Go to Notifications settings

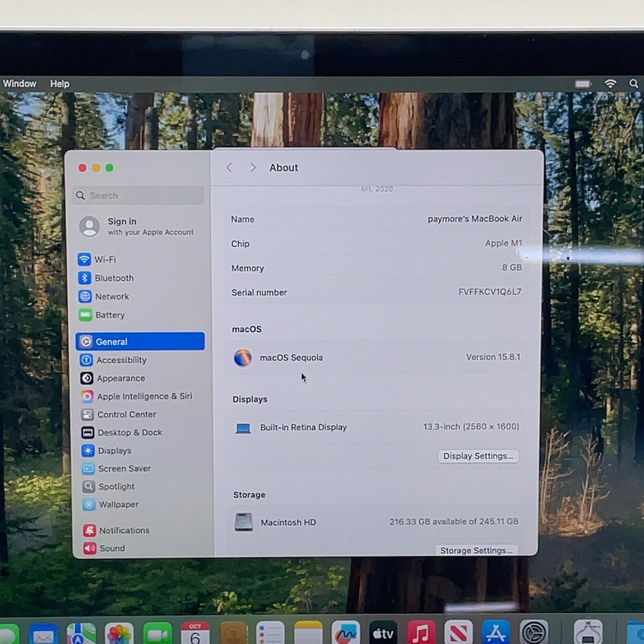(x=116, y=530)
